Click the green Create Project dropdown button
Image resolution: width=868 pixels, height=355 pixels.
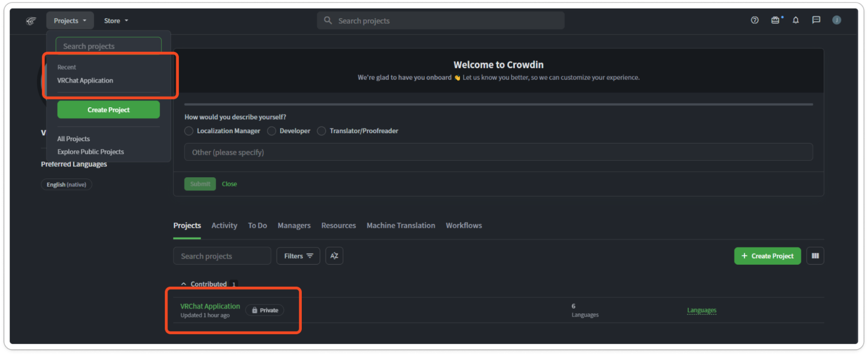109,109
